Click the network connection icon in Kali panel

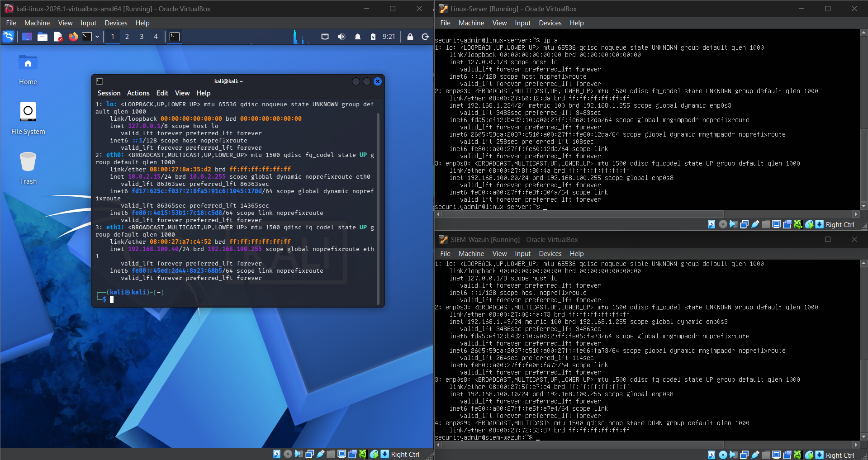[325, 37]
